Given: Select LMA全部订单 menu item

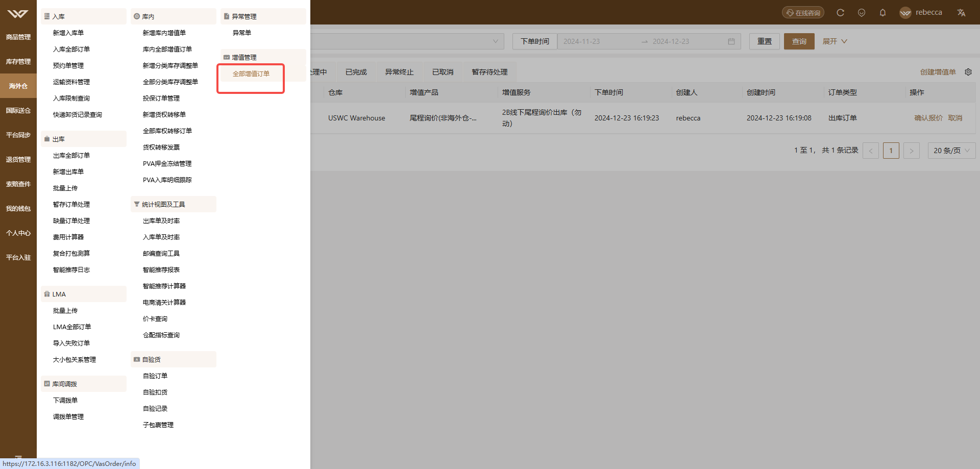Looking at the screenshot, I should click(72, 327).
